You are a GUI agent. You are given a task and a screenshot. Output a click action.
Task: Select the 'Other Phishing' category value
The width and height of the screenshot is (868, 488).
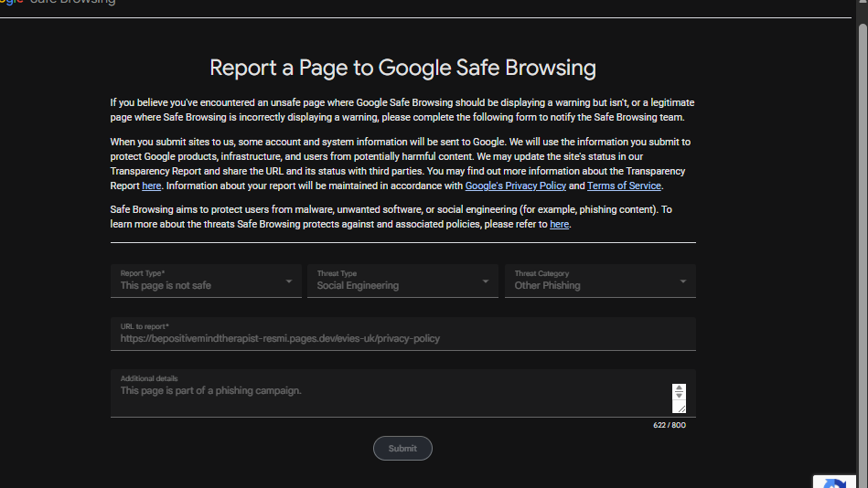coord(548,285)
